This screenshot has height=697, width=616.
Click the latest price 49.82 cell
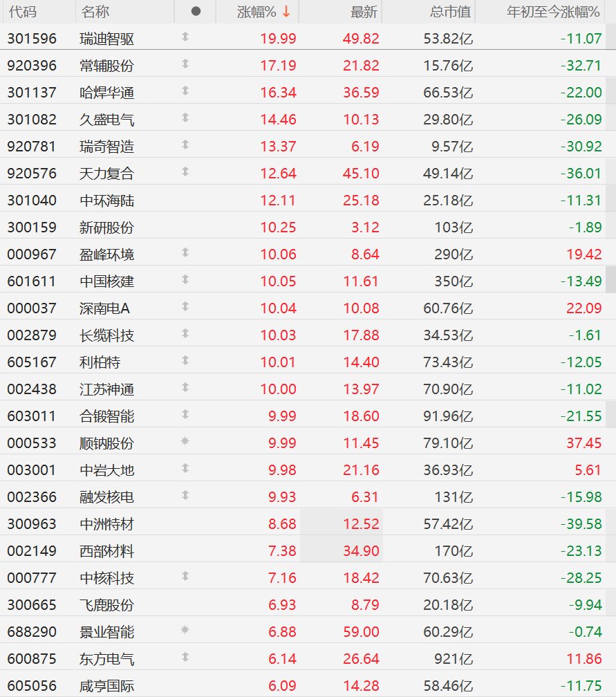(361, 39)
